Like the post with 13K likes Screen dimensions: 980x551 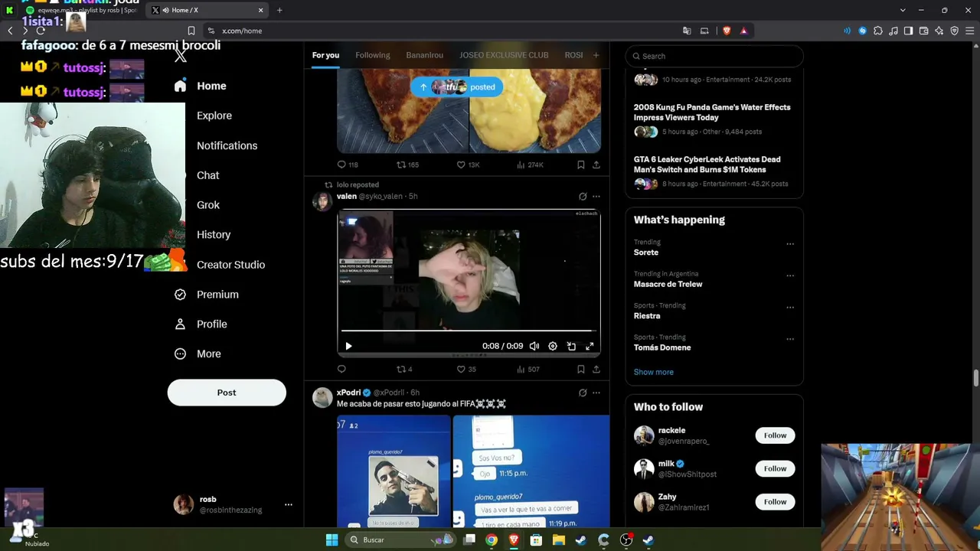pos(468,165)
